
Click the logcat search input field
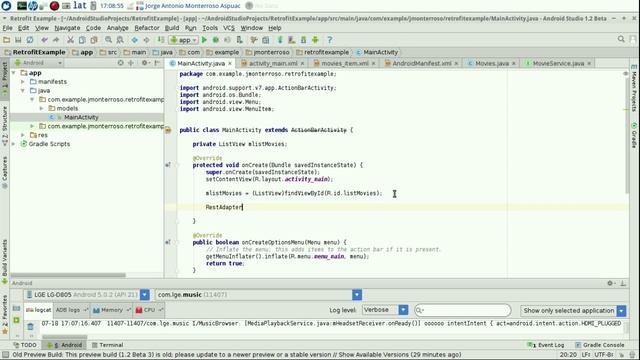coord(462,310)
